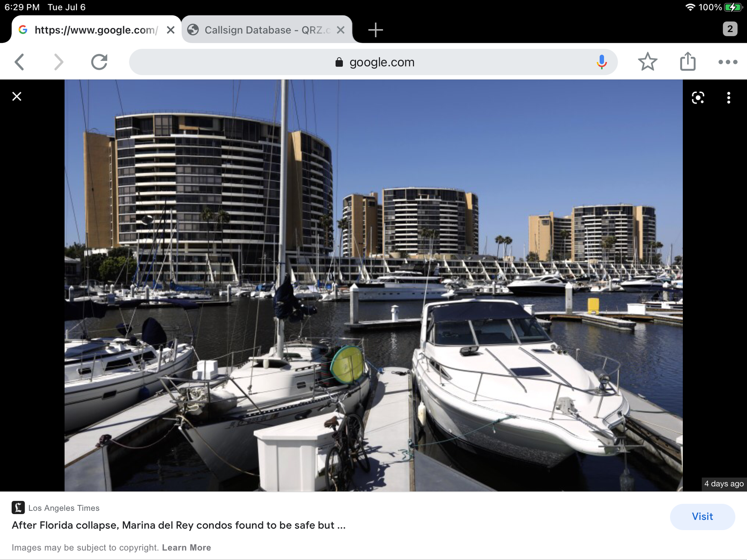This screenshot has width=747, height=560.
Task: Tap the google.com address bar
Action: (x=373, y=62)
